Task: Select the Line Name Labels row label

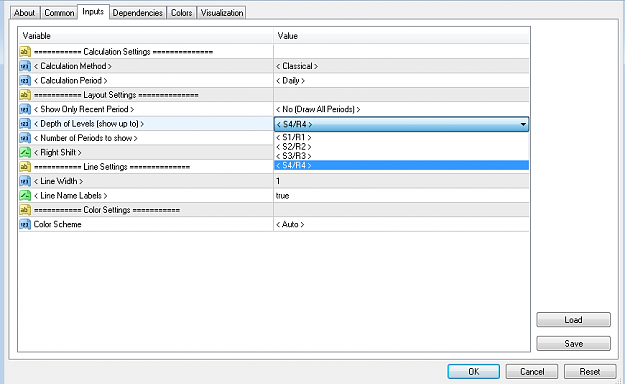Action: [71, 195]
